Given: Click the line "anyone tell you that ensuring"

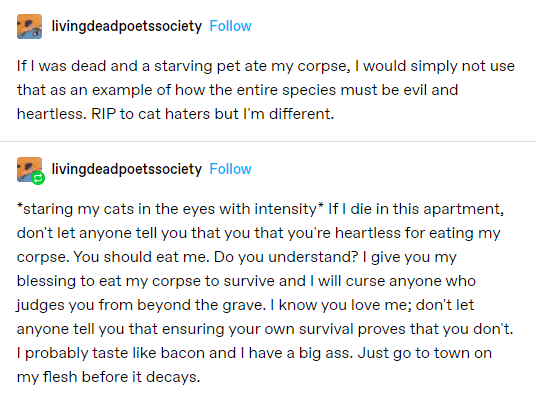Looking at the screenshot, I should click(x=265, y=329).
